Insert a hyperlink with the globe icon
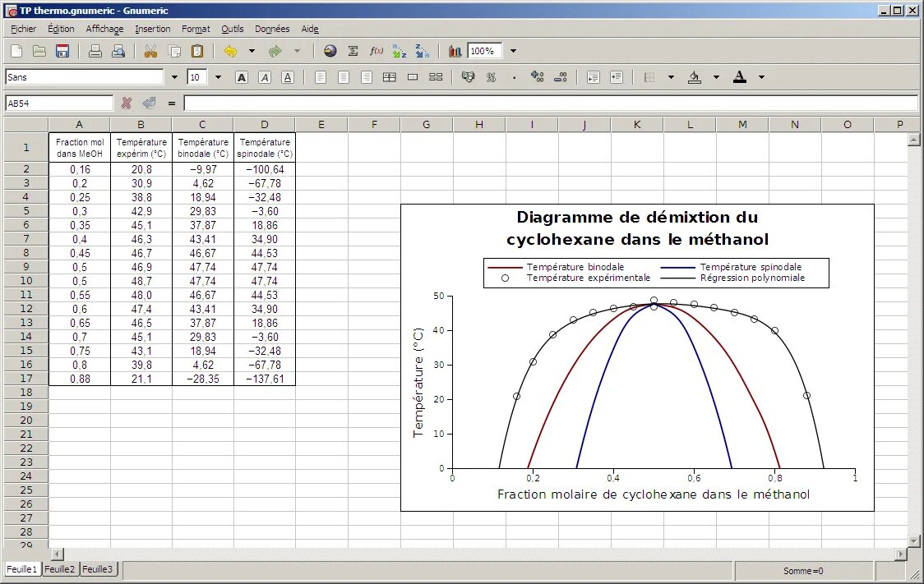Image resolution: width=924 pixels, height=584 pixels. [x=330, y=51]
